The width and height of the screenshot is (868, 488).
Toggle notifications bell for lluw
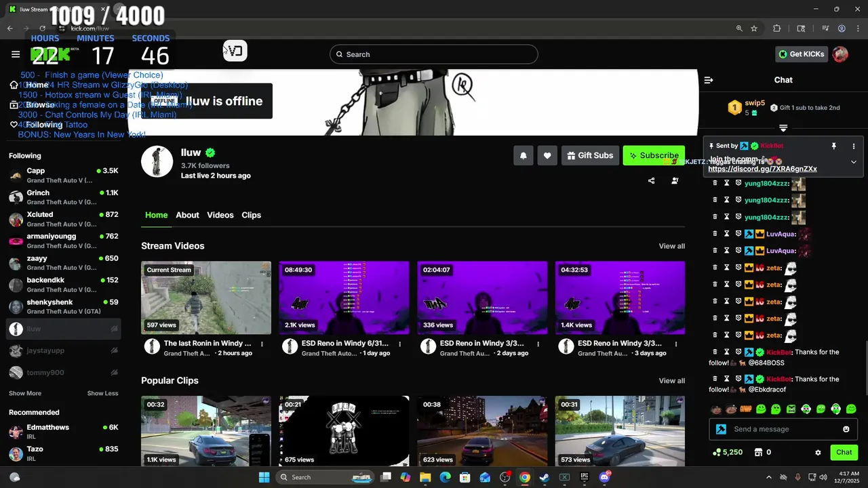click(523, 155)
